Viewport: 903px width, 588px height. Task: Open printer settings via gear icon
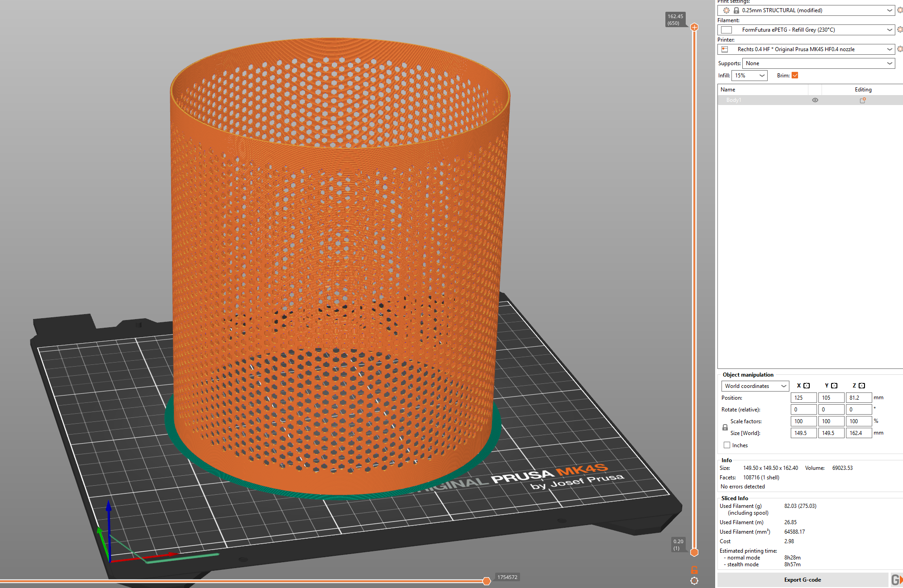(900, 49)
